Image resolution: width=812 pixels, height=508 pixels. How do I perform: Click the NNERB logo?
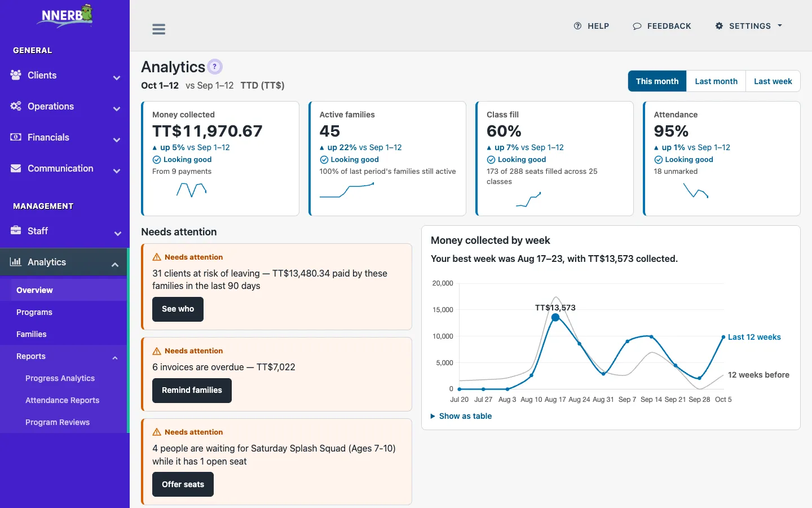(65, 16)
